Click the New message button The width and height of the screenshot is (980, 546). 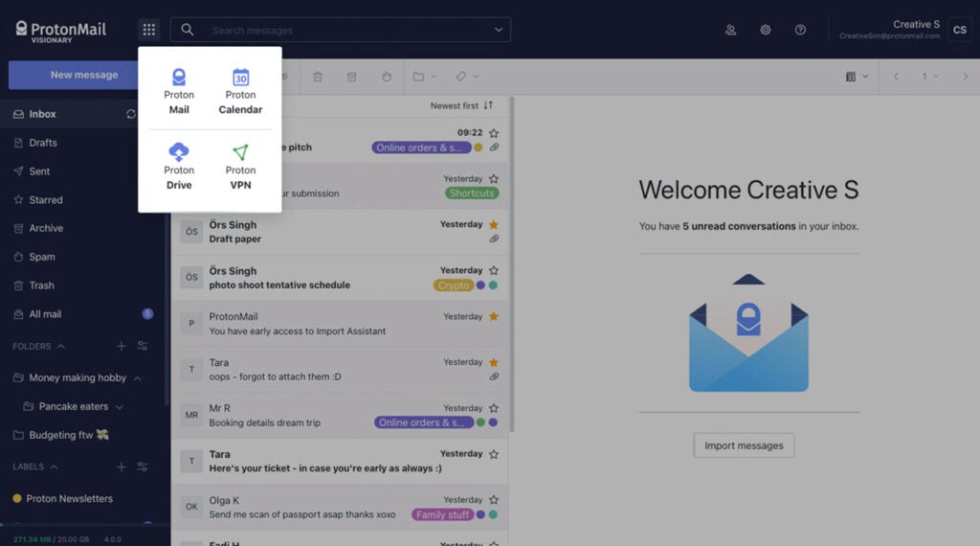(84, 75)
